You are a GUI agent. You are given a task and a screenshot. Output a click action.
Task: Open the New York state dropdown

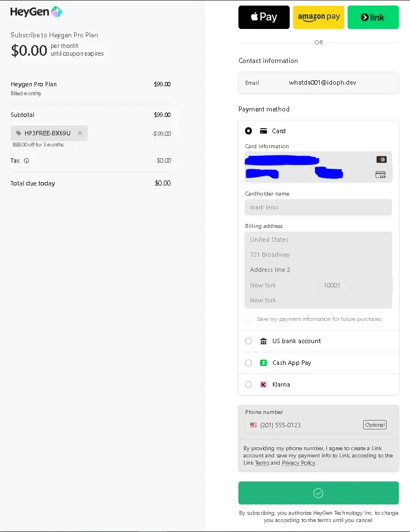(318, 300)
